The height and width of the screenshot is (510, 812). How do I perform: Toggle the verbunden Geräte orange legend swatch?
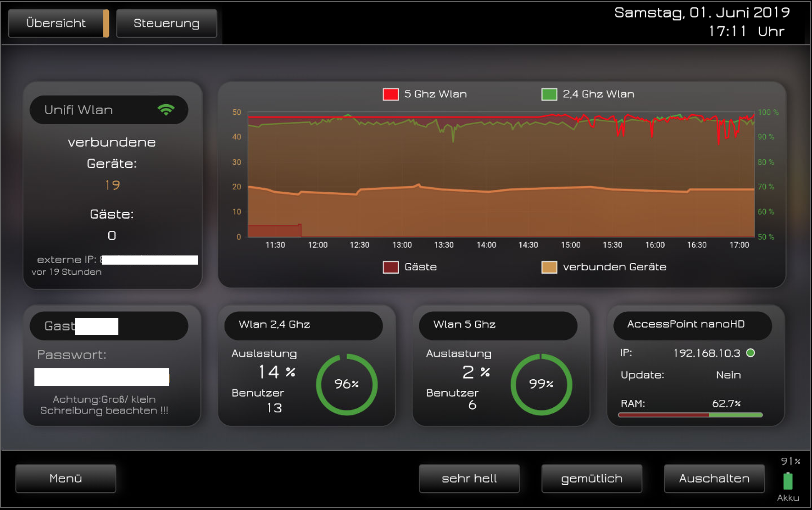[x=549, y=267]
